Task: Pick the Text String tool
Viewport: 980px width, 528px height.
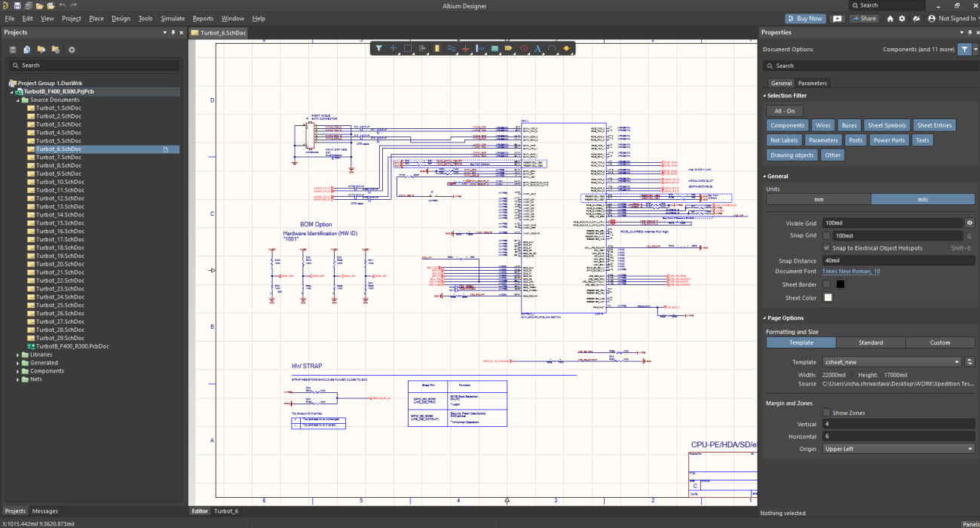Action: click(537, 48)
